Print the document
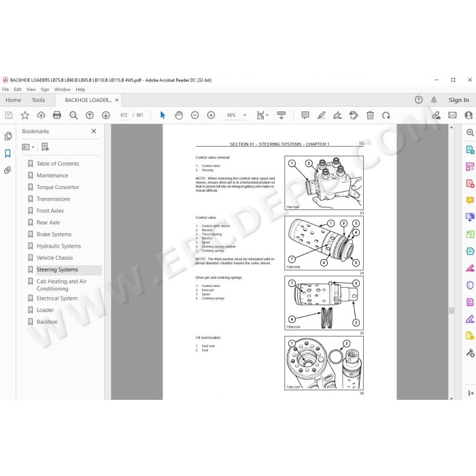 57,116
